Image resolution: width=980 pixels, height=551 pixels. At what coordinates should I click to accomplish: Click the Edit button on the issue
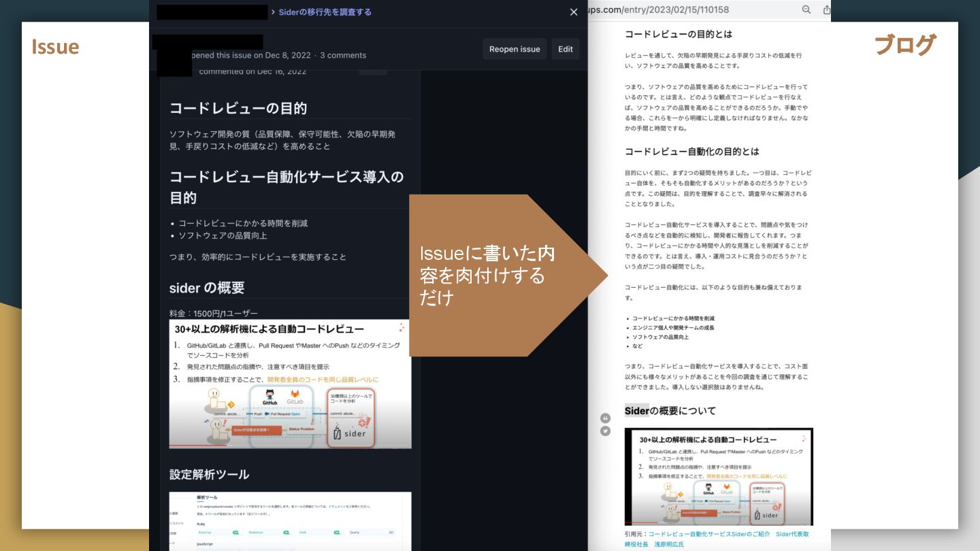point(566,49)
